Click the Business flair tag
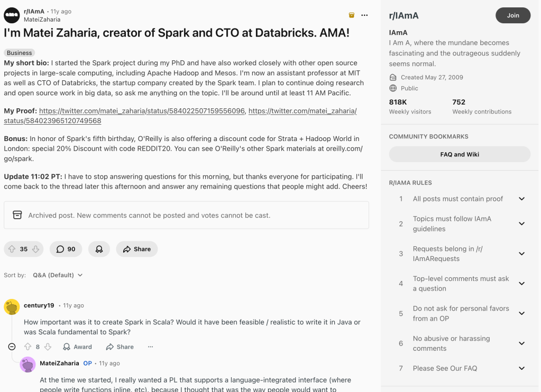This screenshot has height=392, width=541. coord(20,53)
